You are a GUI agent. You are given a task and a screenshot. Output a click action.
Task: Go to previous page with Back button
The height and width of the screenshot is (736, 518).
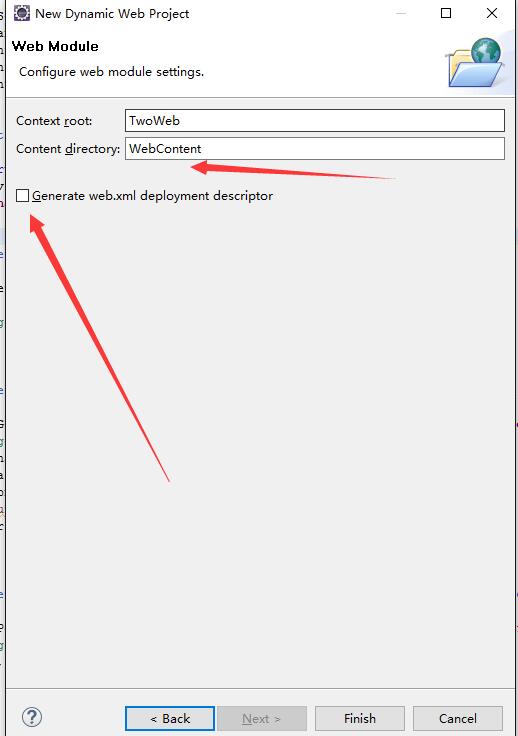pyautogui.click(x=170, y=718)
